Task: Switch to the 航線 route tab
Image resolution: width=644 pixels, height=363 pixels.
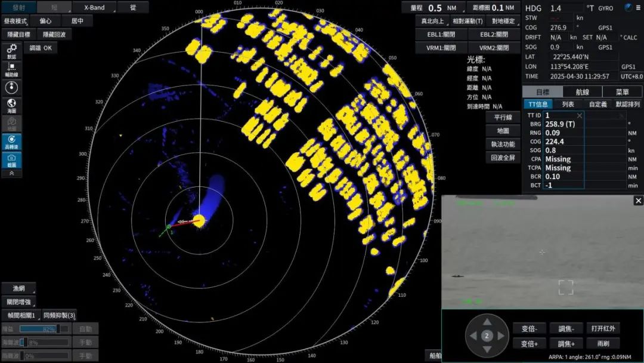Action: click(x=583, y=92)
